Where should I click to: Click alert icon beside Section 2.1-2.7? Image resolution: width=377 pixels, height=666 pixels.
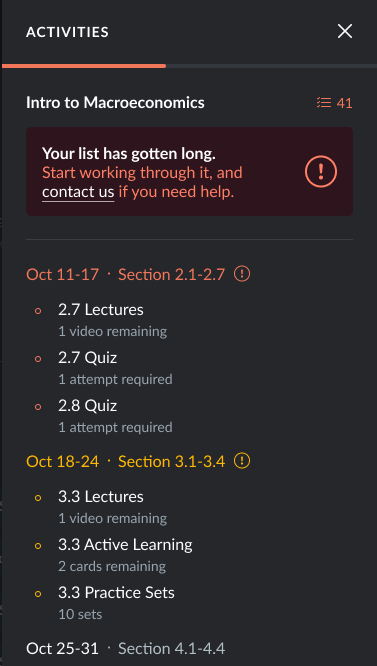[x=242, y=274]
